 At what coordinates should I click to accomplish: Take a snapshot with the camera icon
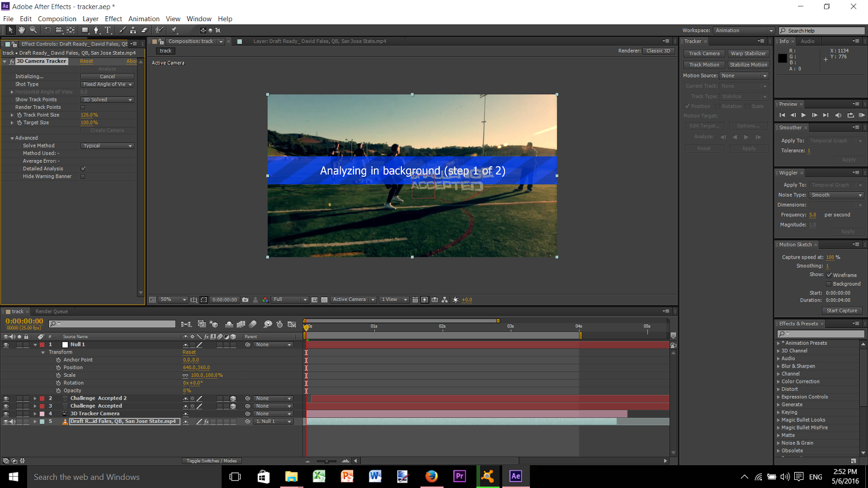click(245, 300)
